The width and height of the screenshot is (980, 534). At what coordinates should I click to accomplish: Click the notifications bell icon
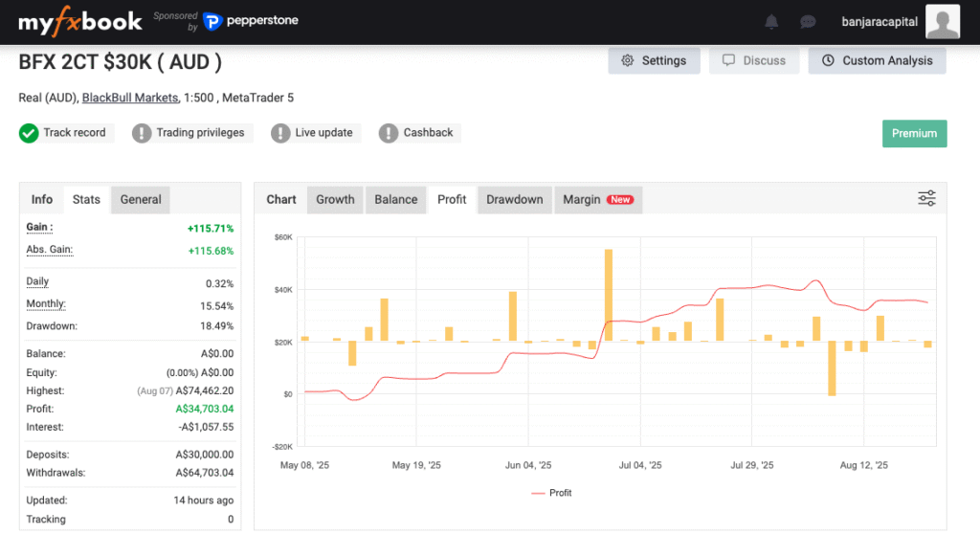pyautogui.click(x=771, y=22)
